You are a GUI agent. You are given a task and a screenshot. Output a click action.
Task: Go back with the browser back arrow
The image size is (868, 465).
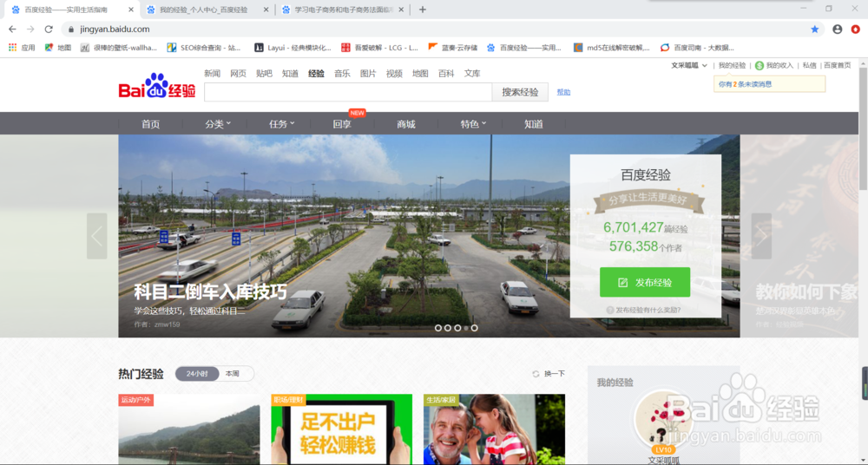[x=12, y=29]
